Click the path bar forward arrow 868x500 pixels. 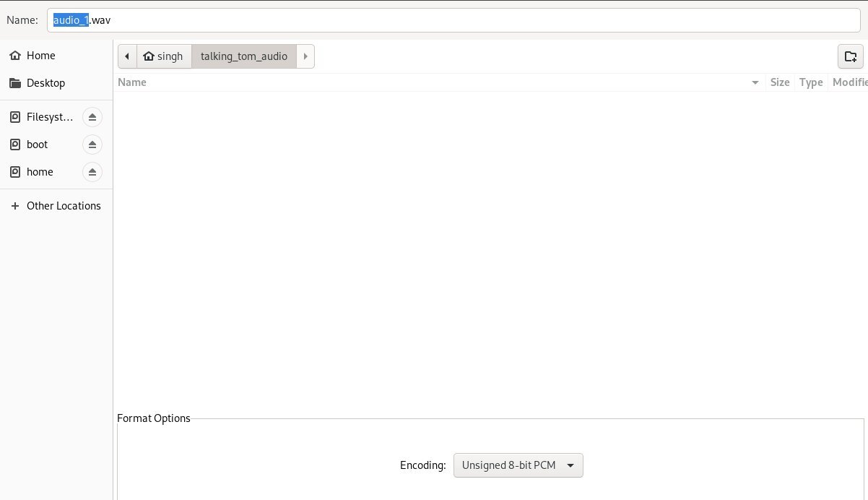click(x=305, y=56)
